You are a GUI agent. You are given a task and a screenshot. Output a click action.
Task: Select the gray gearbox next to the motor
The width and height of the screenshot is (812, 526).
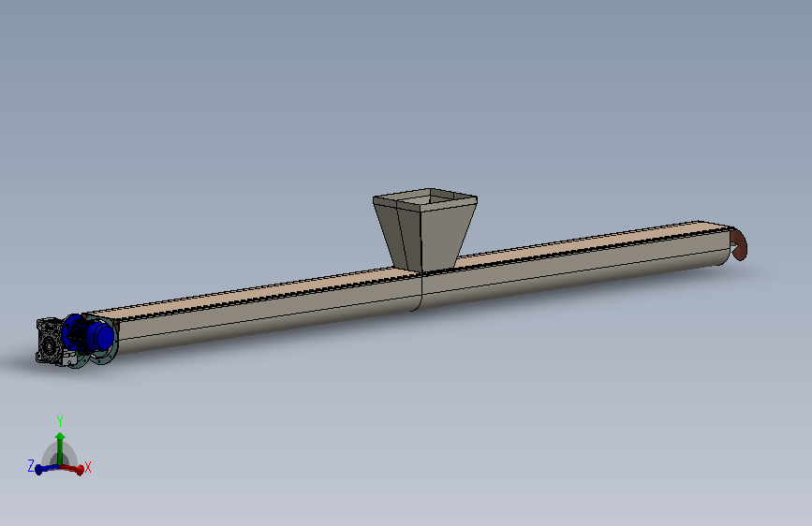click(51, 342)
